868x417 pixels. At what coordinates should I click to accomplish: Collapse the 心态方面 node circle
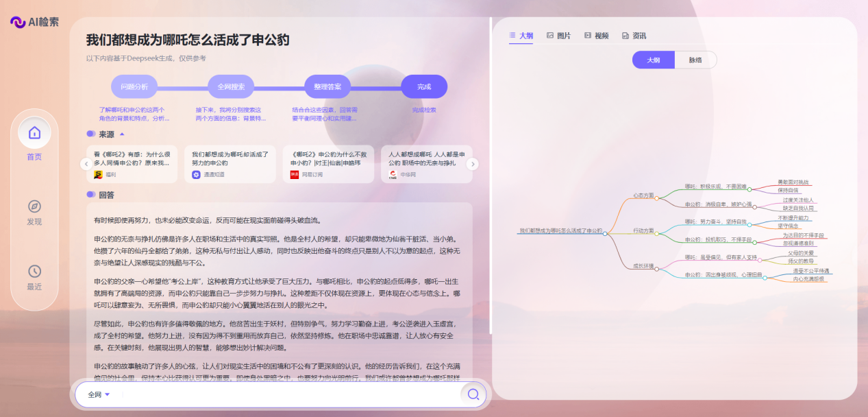(x=656, y=198)
